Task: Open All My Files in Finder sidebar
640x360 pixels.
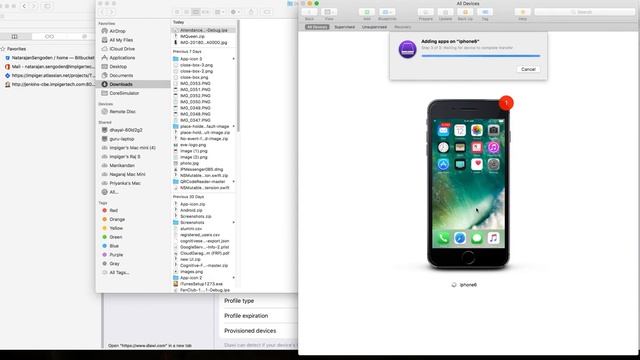Action: click(121, 40)
